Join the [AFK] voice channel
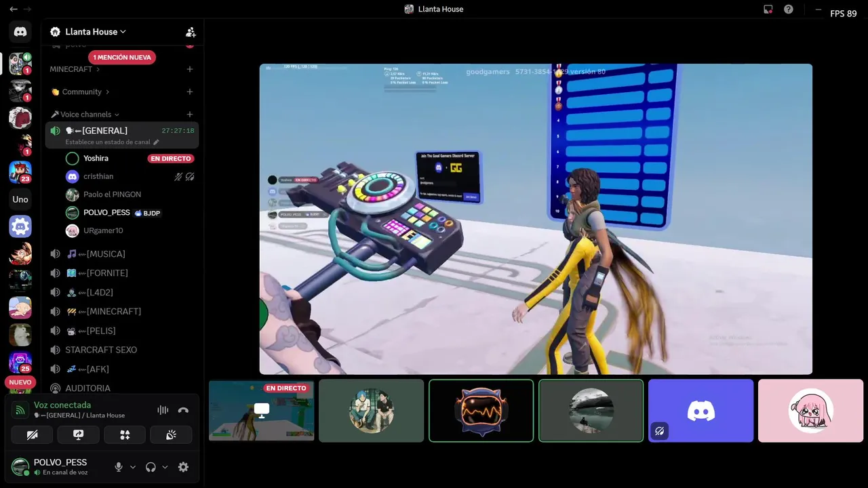 click(x=122, y=369)
